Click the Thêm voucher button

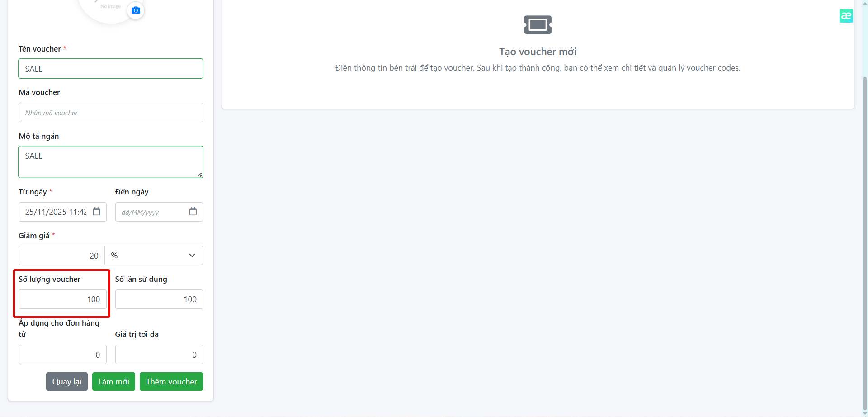171,382
